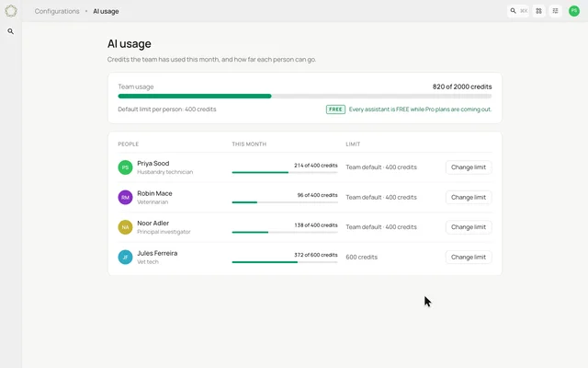Click the 'Veterinarian' role label

pyautogui.click(x=153, y=202)
